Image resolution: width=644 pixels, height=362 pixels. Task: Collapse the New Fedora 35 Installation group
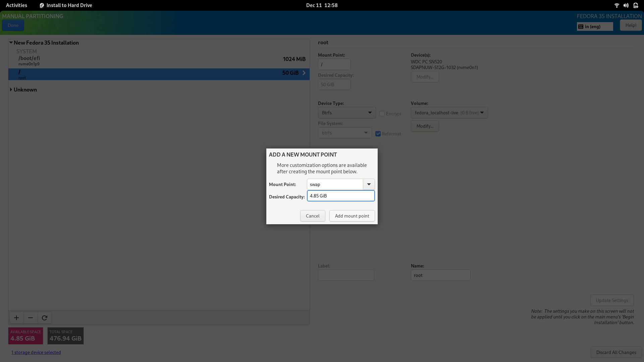tap(11, 43)
